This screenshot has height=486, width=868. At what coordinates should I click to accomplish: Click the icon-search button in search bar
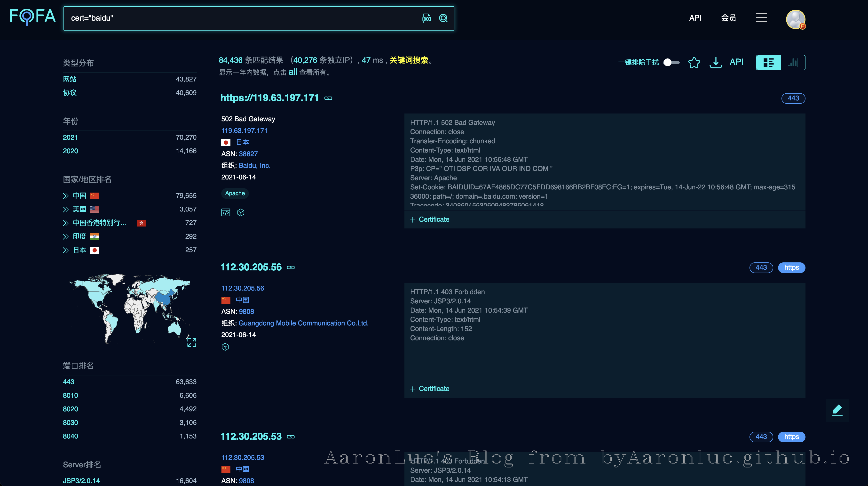[x=426, y=18]
